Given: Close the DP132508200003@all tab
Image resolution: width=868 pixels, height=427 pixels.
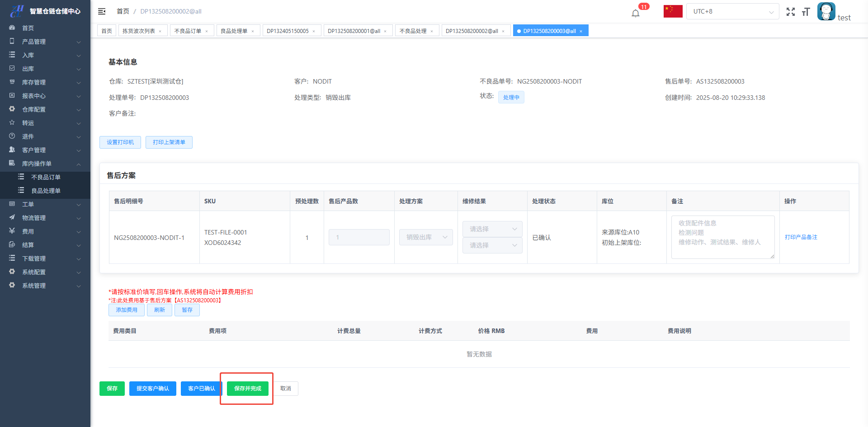Looking at the screenshot, I should [x=581, y=31].
